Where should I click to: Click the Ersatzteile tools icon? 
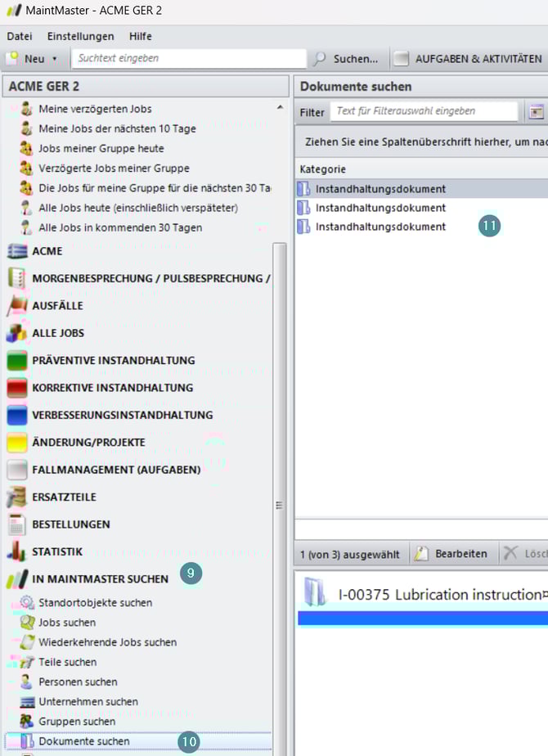pos(17,497)
